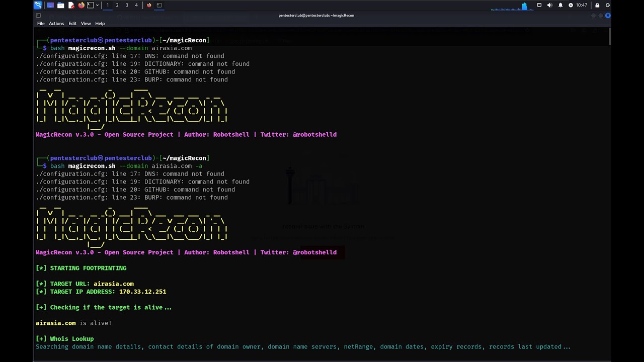Click the 'airasia.com is alive!' line
The image size is (644, 362).
point(73,323)
